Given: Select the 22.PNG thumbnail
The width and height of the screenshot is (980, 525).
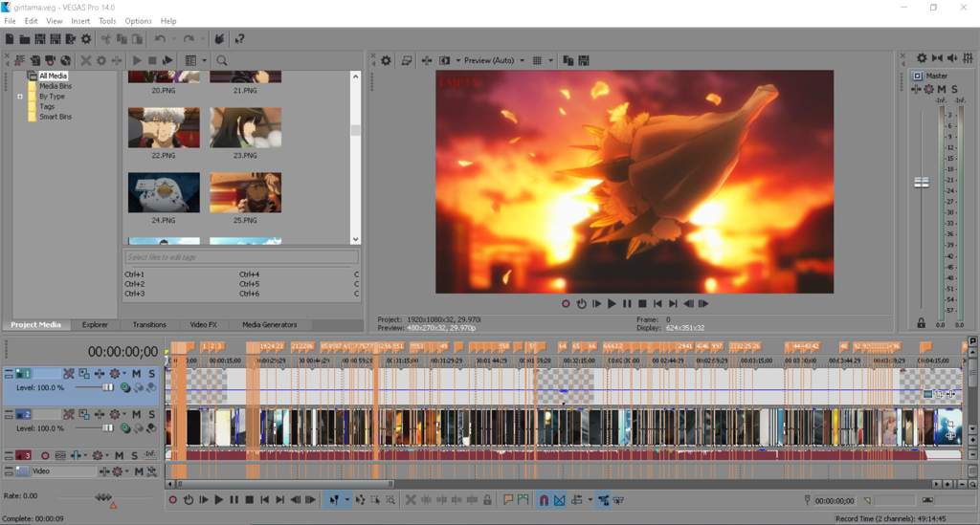Looking at the screenshot, I should click(x=164, y=128).
